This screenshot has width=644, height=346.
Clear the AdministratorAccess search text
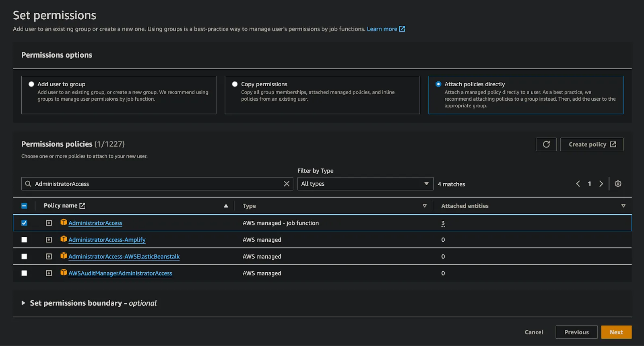pos(287,184)
